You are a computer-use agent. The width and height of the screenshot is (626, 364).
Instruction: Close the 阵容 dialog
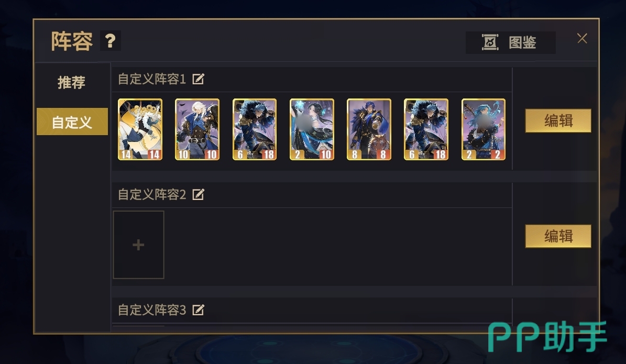click(x=582, y=38)
